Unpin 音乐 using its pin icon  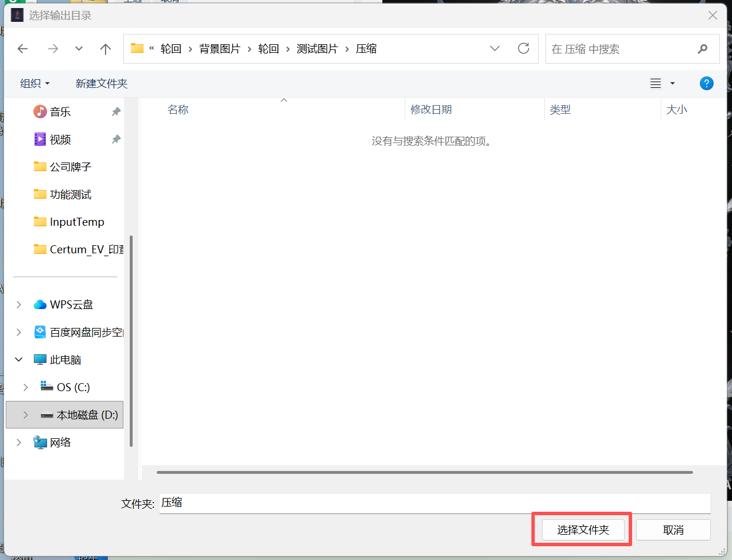coord(116,111)
